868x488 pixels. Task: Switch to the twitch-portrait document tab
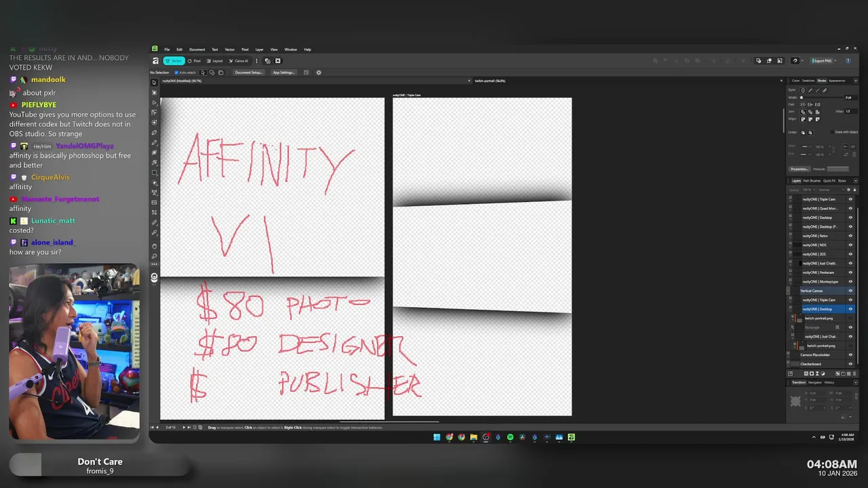490,81
